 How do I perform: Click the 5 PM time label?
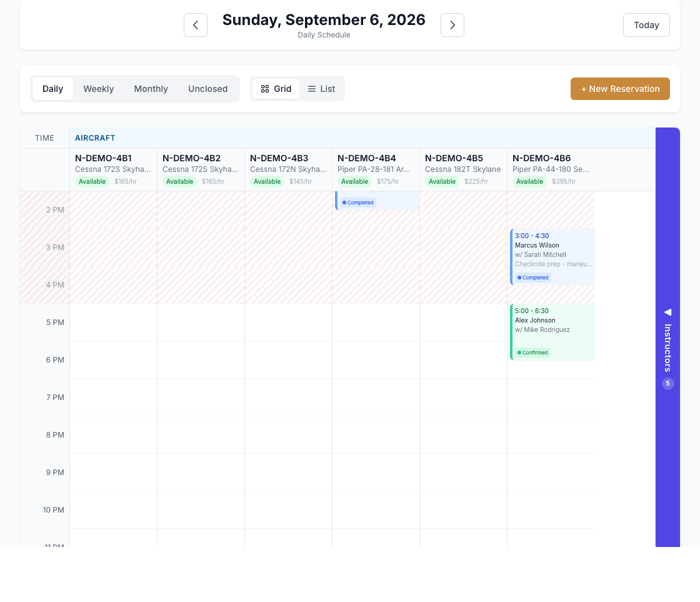click(x=55, y=323)
